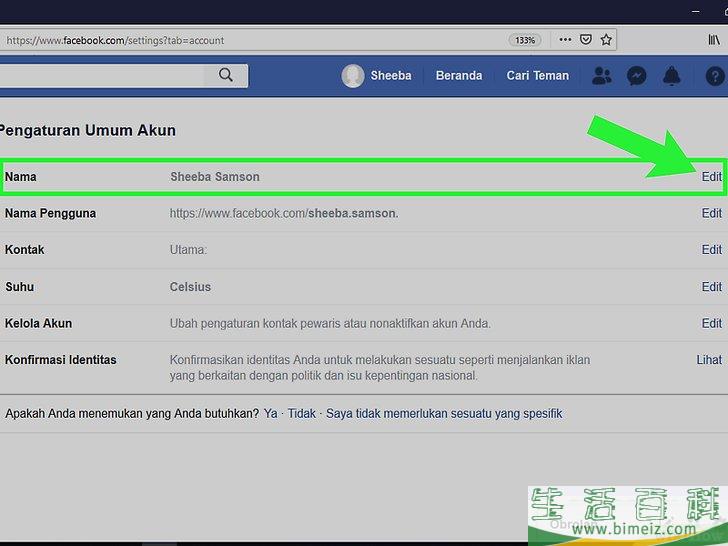Edit the Kelola Akun row
This screenshot has height=546, width=728.
(x=712, y=323)
